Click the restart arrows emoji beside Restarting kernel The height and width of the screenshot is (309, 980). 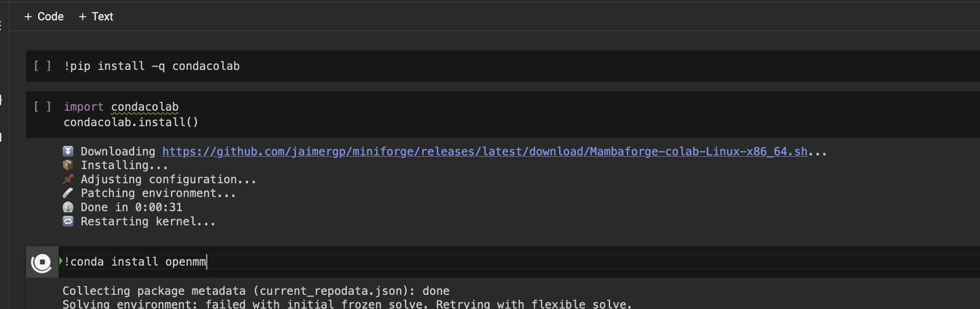pyautogui.click(x=68, y=221)
